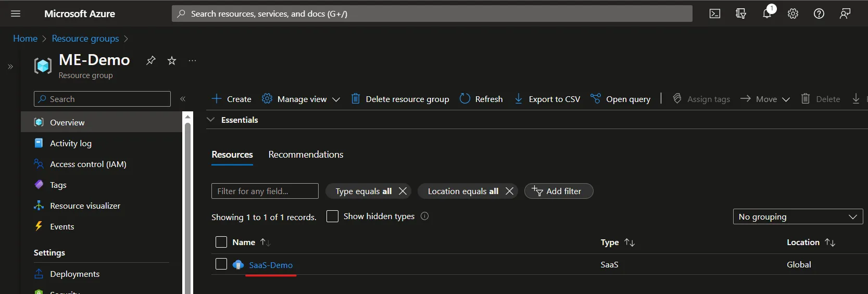Screen dimensions: 868x294
Task: Toggle Show hidden types checkbox
Action: coord(332,216)
